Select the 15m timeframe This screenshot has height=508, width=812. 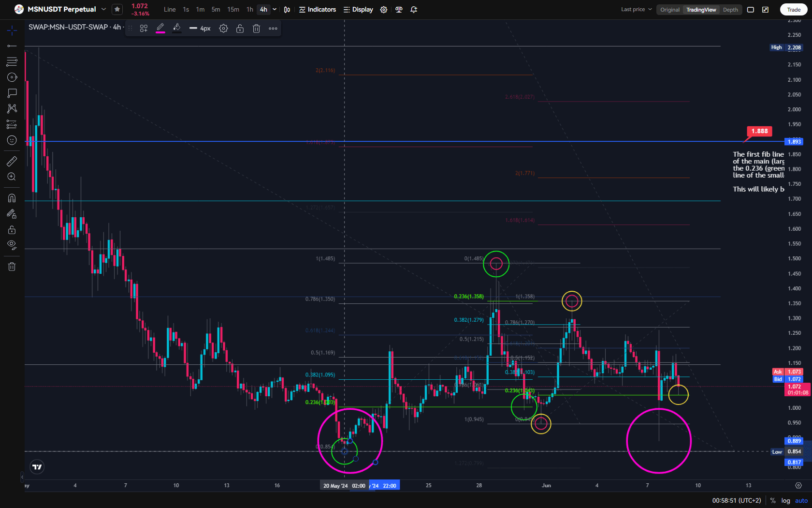click(233, 9)
